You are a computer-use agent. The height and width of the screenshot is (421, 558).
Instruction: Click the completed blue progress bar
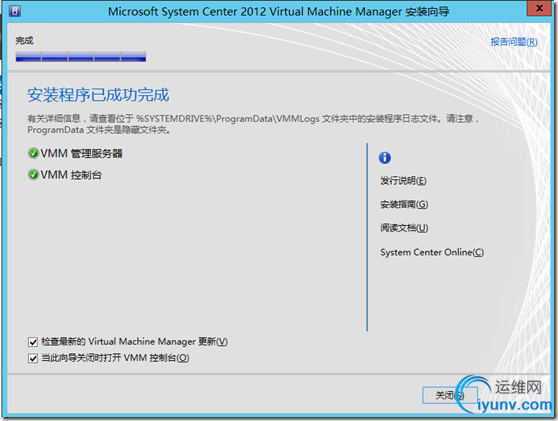click(81, 57)
